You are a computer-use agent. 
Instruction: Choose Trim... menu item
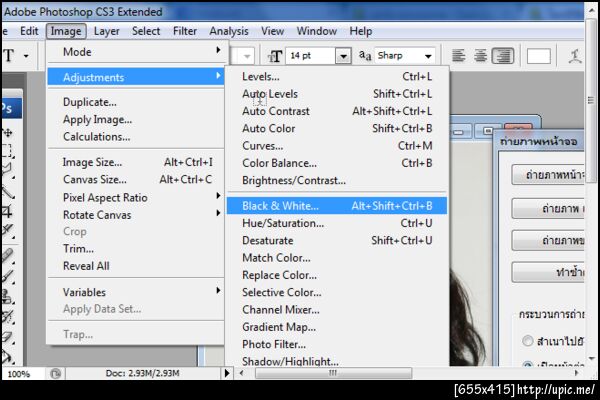click(135, 249)
